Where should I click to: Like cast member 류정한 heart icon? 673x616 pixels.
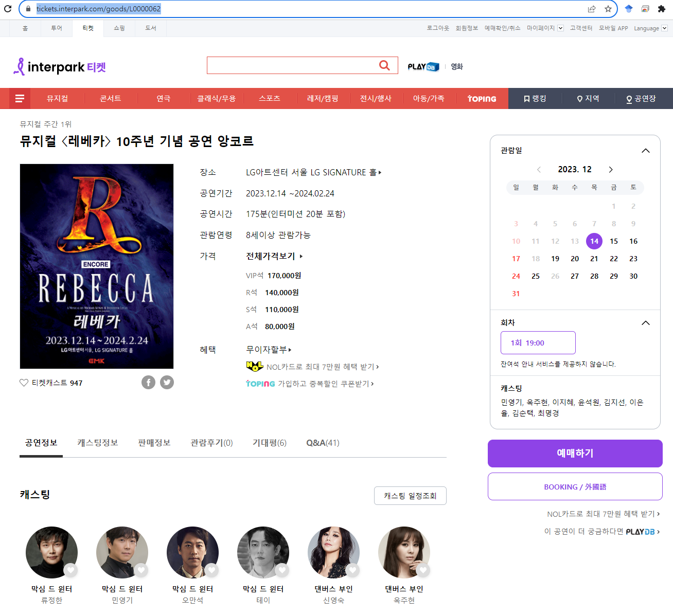71,570
